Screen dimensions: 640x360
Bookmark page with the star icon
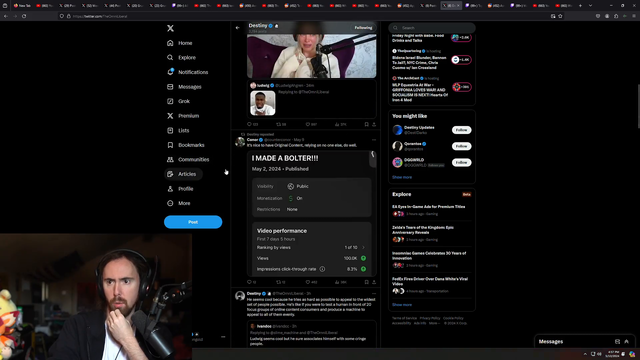tap(560, 16)
